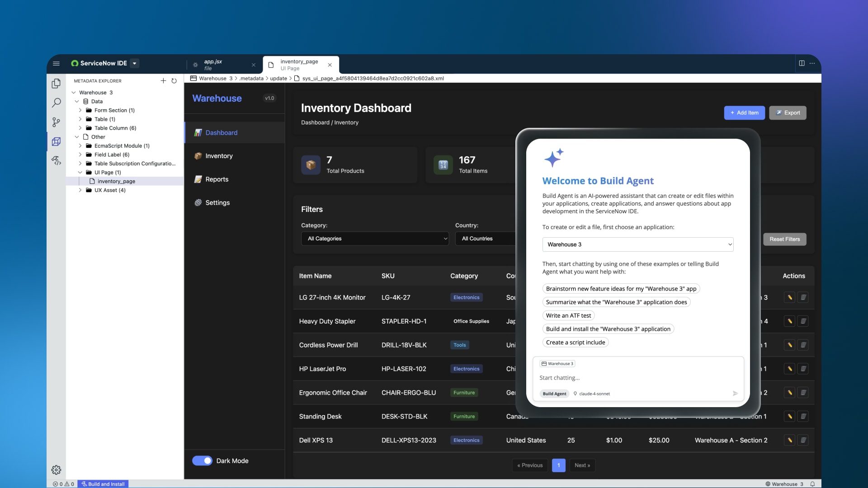Click the Add Item button

click(x=744, y=113)
